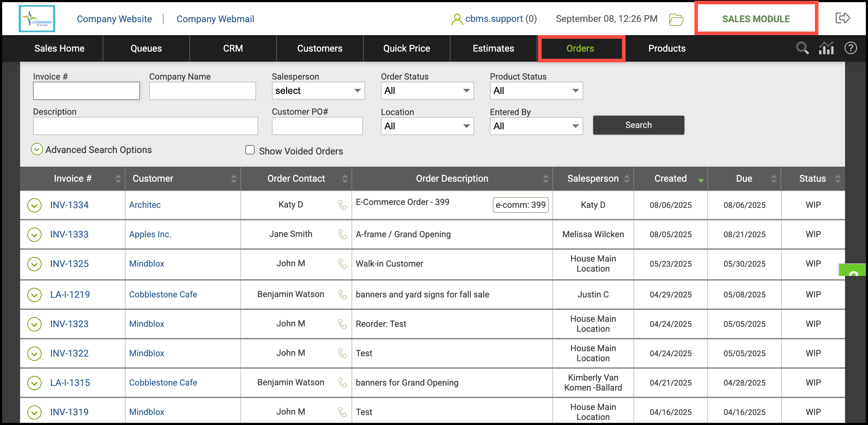Enable Show Voided Orders checkbox

pos(250,150)
